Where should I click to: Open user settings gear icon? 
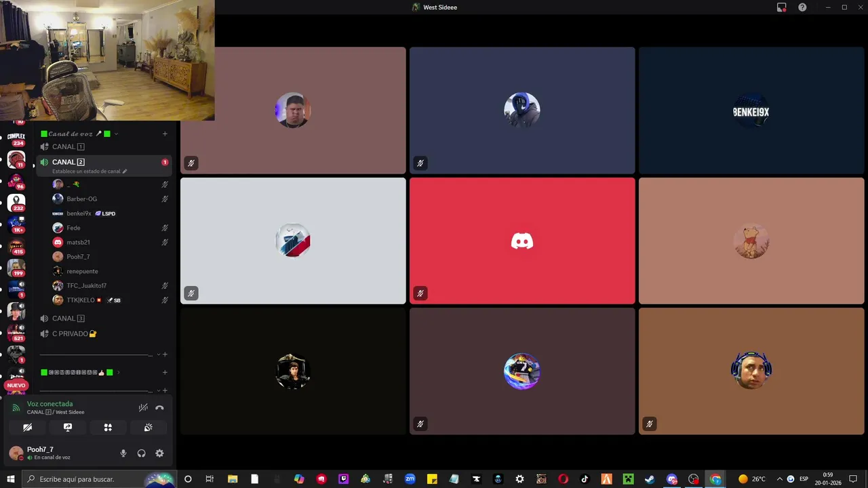coord(159,453)
